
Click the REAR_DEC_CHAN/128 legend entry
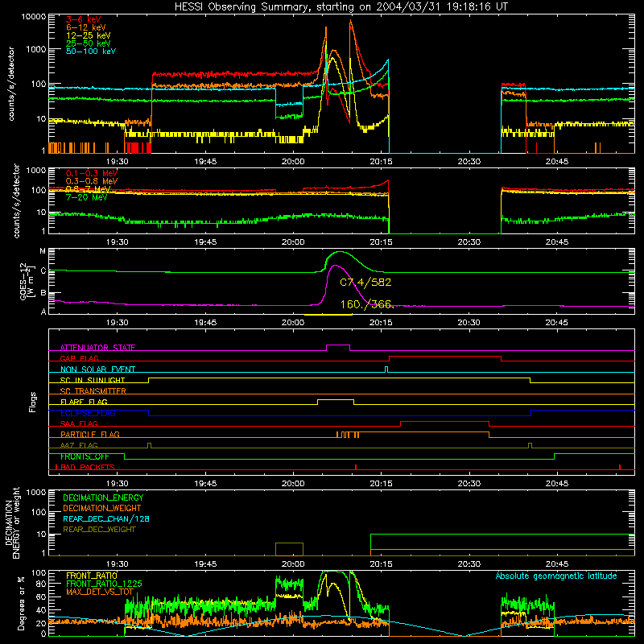coord(106,518)
